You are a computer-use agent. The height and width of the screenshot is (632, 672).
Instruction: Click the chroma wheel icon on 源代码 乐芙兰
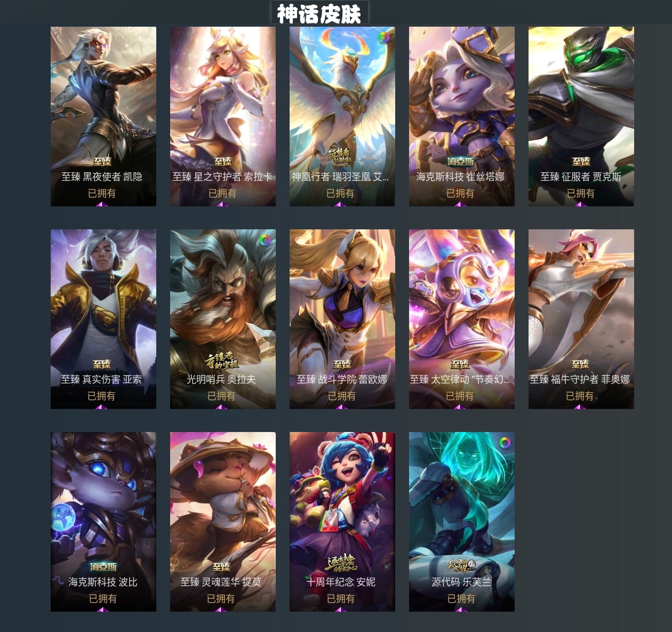pos(504,443)
